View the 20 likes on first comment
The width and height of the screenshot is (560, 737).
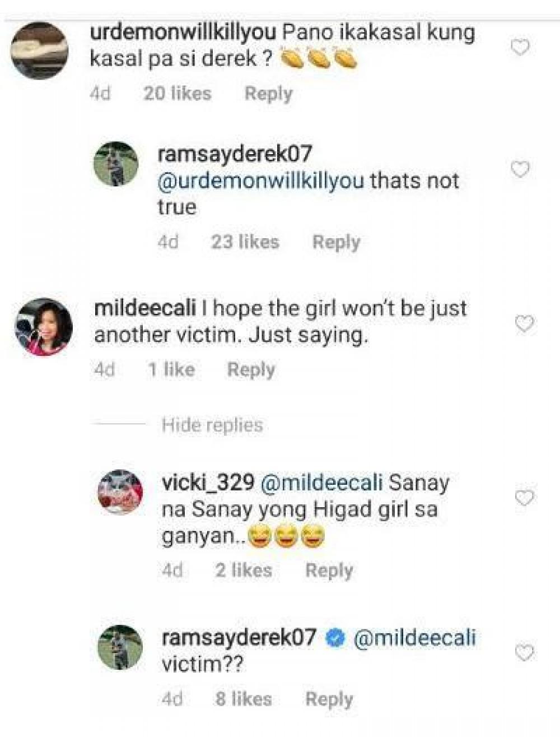coord(178,94)
